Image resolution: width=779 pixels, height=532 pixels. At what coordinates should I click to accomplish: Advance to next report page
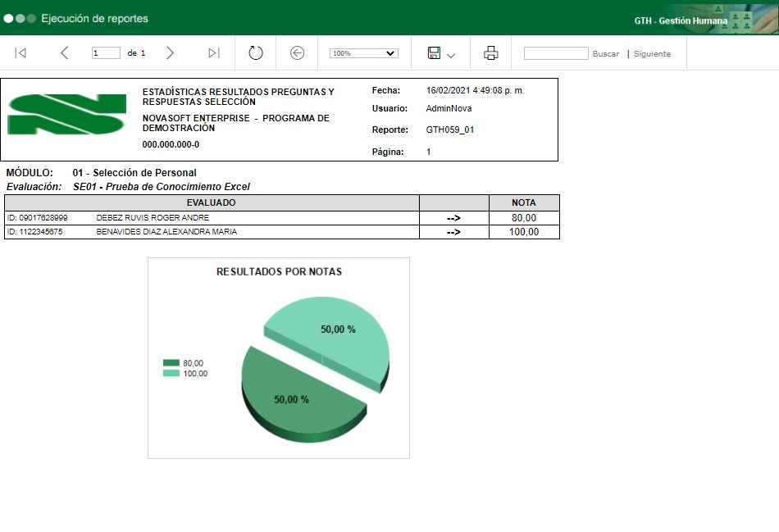tap(170, 53)
